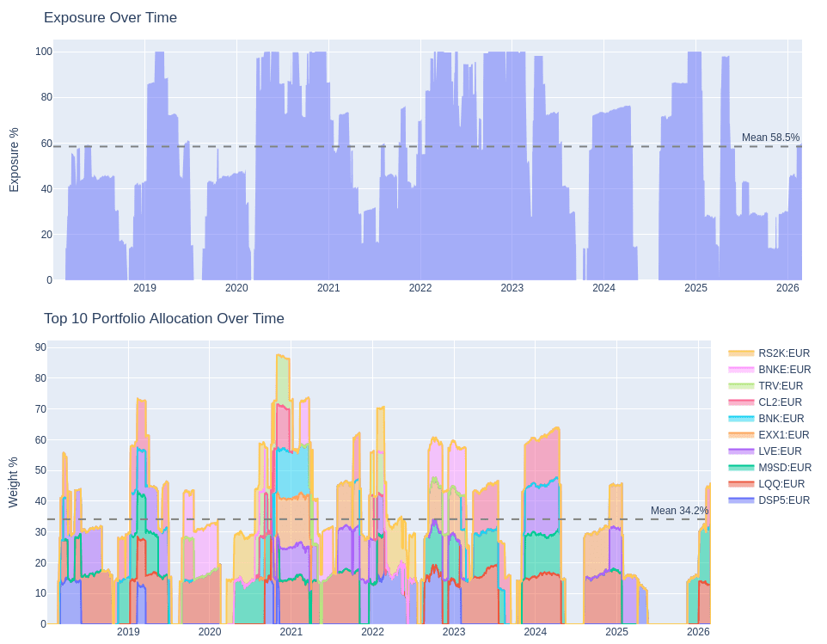Hide TRV:EUR trace via legend
This screenshot has height=644, width=827.
[x=766, y=385]
